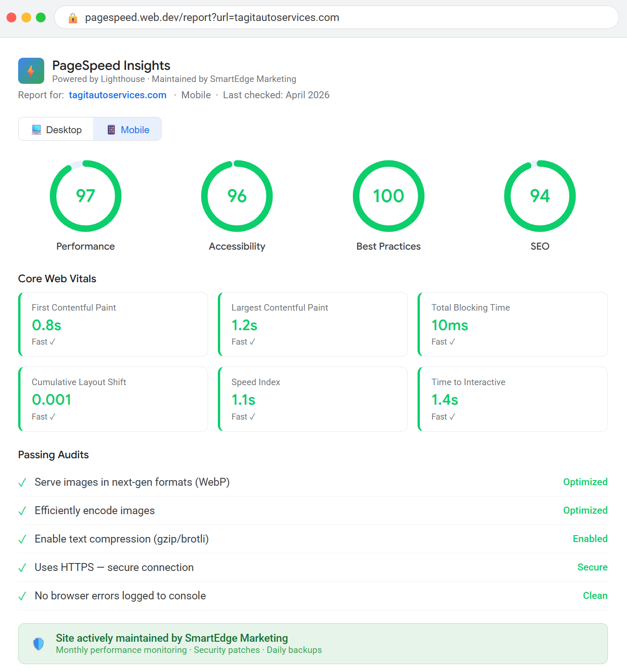The image size is (627, 672).
Task: Click Monthly performance monitoring banner subtitle
Action: click(x=189, y=650)
